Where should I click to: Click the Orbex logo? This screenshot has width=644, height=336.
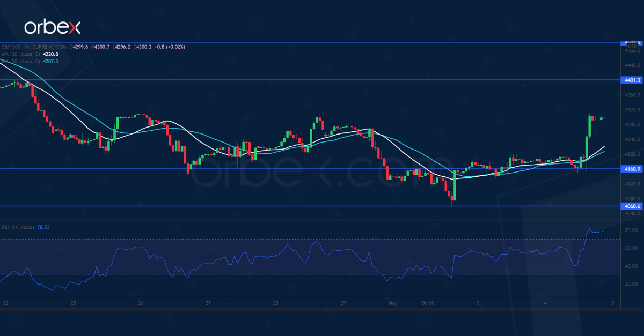[52, 27]
